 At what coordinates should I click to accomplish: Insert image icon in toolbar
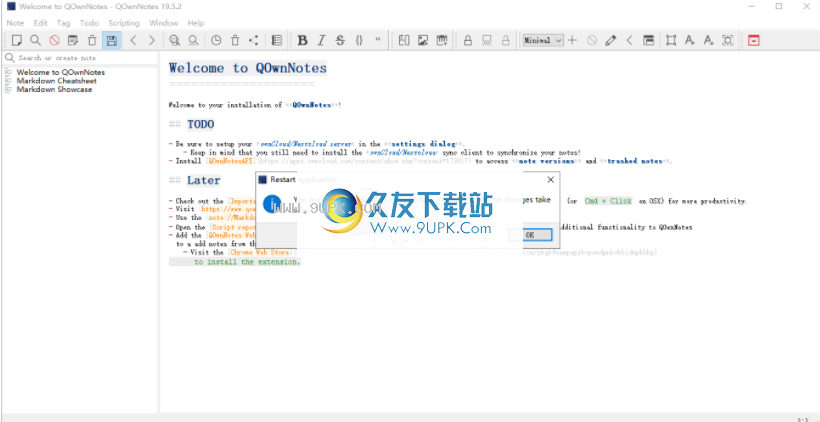(423, 40)
